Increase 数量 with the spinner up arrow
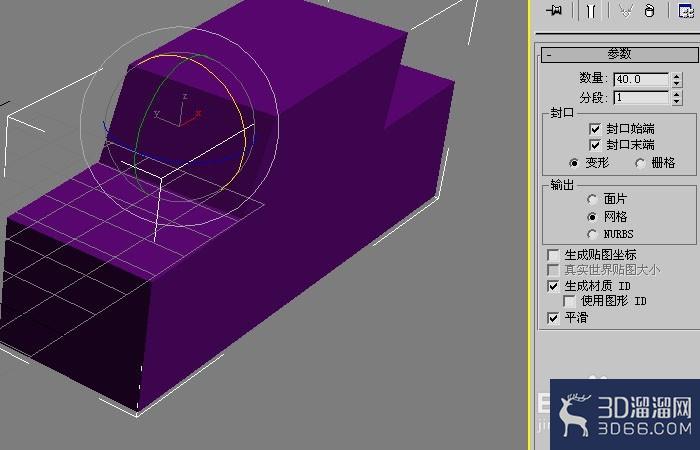This screenshot has height=450, width=700. click(x=677, y=76)
